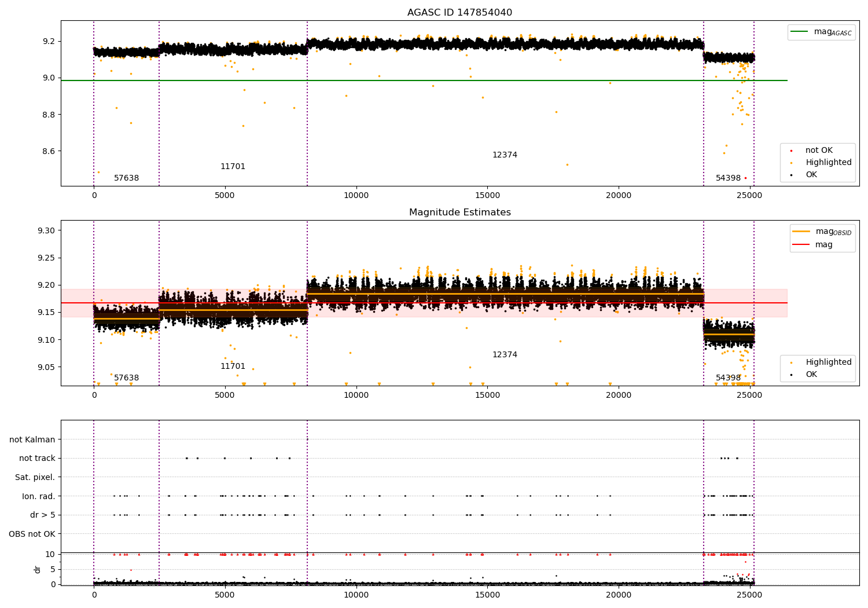Click the OBS not OK axis label
This screenshot has height=608, width=868.
pos(32,534)
